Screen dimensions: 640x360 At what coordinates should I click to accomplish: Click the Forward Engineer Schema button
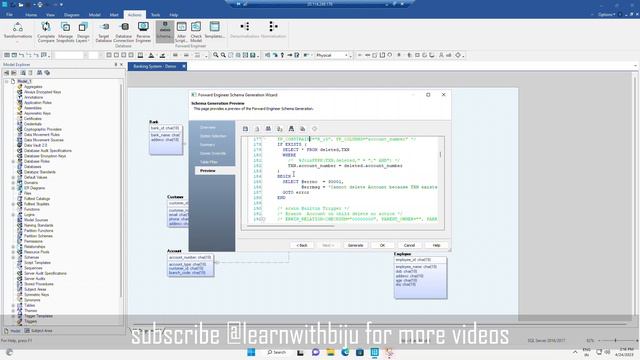164,32
